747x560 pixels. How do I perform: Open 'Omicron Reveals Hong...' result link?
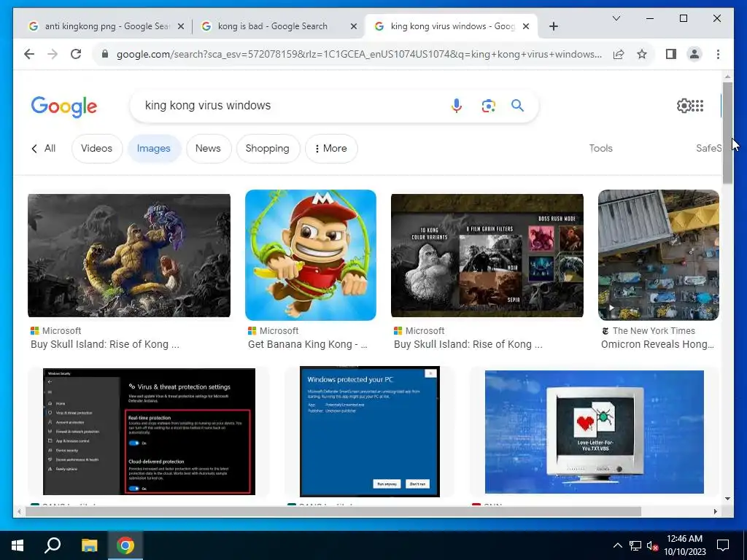(x=657, y=344)
